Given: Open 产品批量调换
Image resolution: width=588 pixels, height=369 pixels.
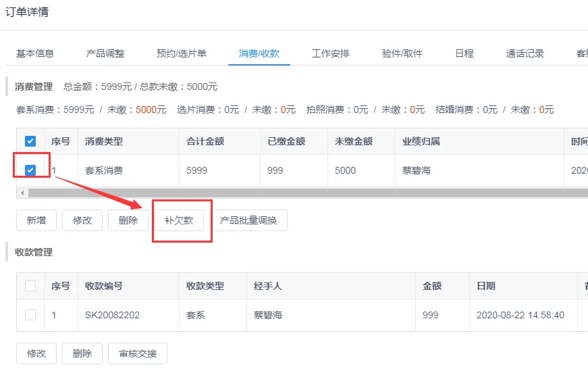Looking at the screenshot, I should (x=248, y=220).
